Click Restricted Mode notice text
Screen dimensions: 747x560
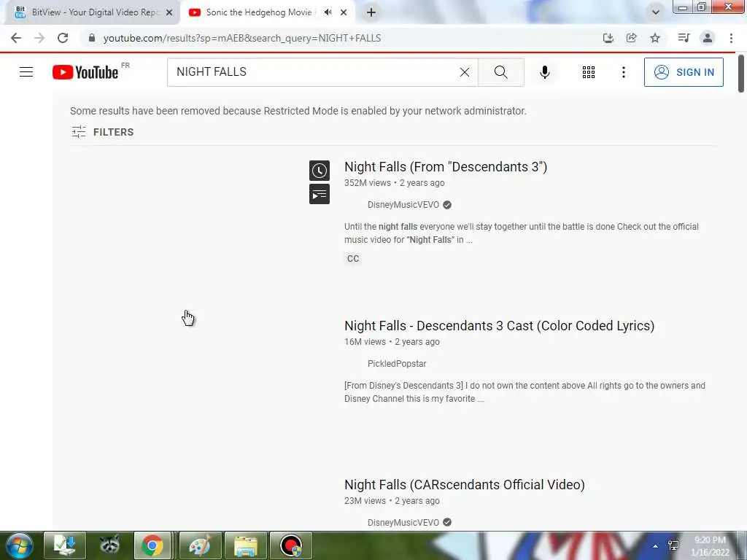[298, 111]
